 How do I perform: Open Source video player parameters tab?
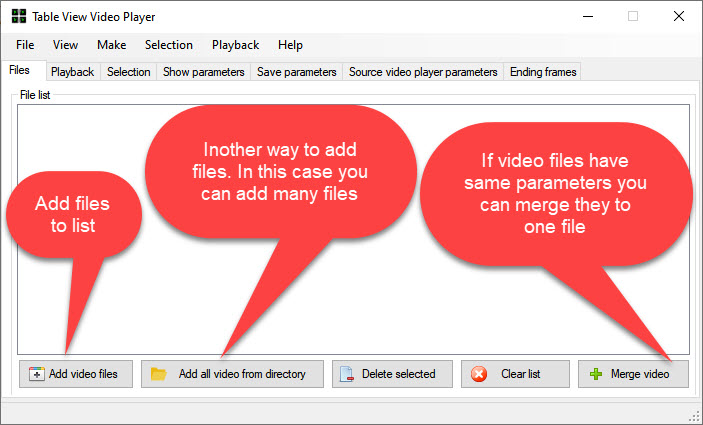tap(423, 72)
